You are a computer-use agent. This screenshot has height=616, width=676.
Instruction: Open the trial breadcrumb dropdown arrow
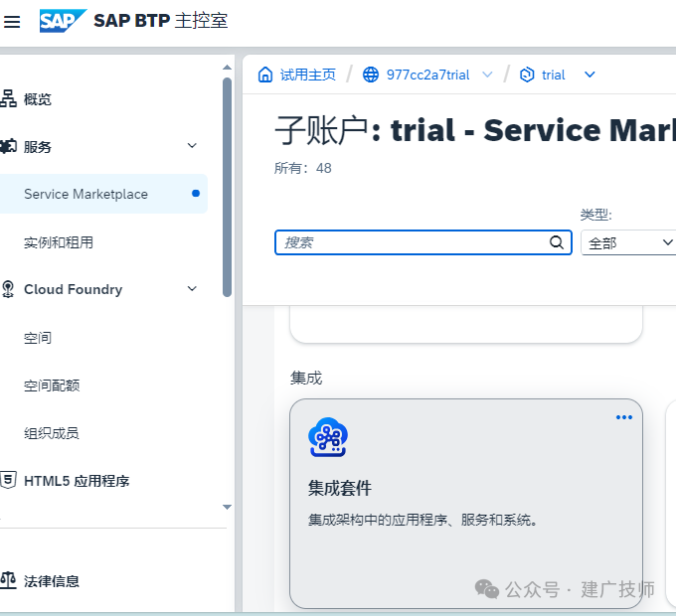(x=590, y=75)
